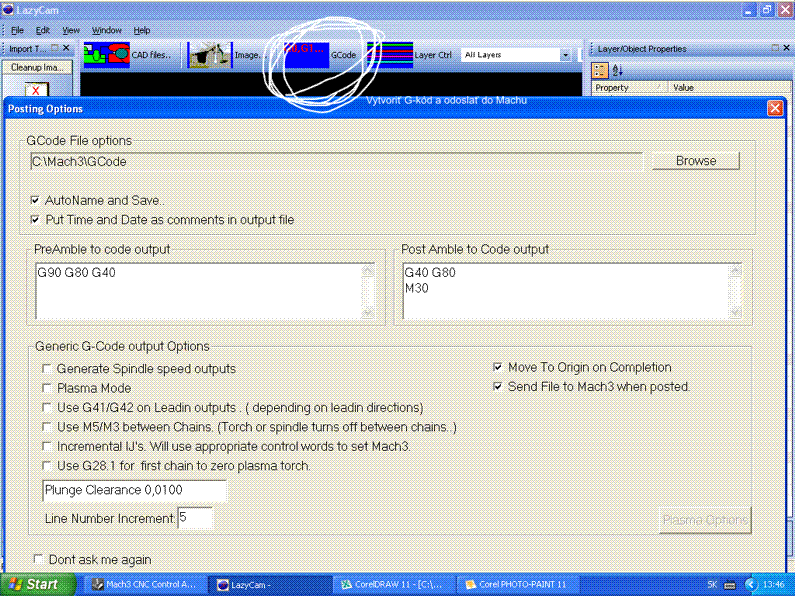Enable Plasma Mode checkbox
This screenshot has height=596, width=795.
coord(47,388)
